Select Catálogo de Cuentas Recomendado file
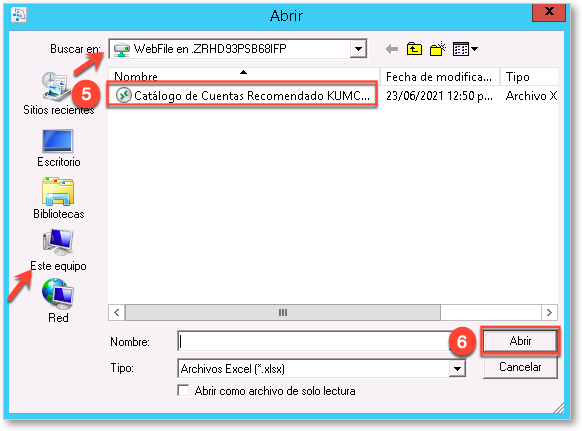Viewport: 582px width, 431px height. (x=242, y=95)
